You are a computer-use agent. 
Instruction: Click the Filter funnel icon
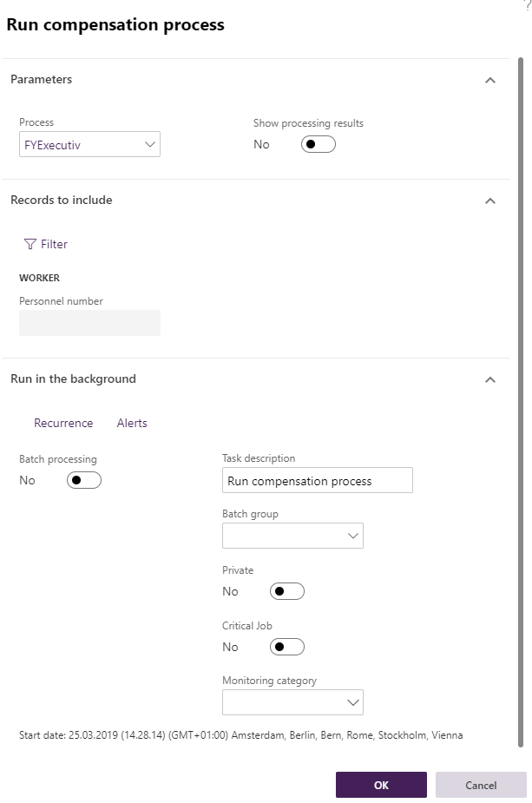[31, 244]
